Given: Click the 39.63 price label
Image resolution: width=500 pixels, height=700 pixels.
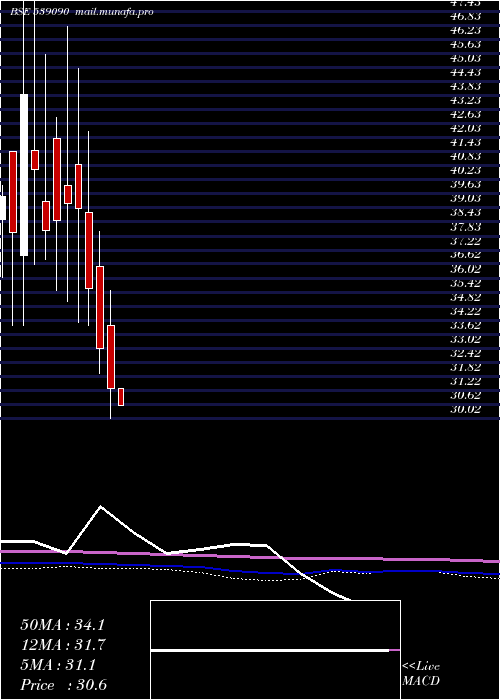Looking at the screenshot, I should pos(466,185).
